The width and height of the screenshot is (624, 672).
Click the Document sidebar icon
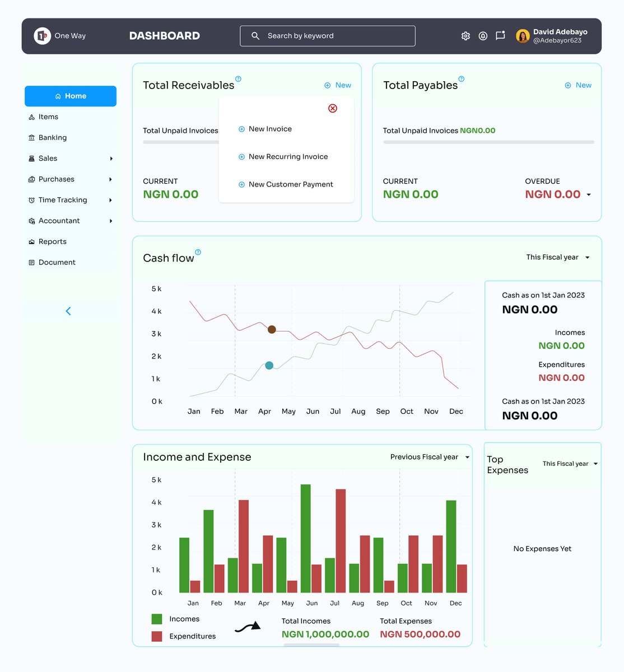31,262
